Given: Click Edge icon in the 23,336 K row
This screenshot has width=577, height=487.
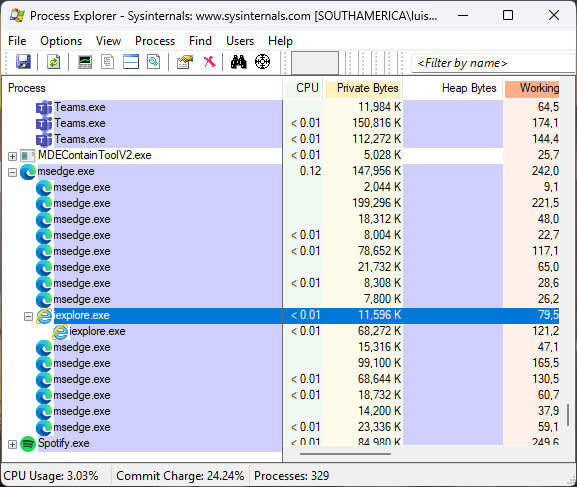Looking at the screenshot, I should (44, 428).
